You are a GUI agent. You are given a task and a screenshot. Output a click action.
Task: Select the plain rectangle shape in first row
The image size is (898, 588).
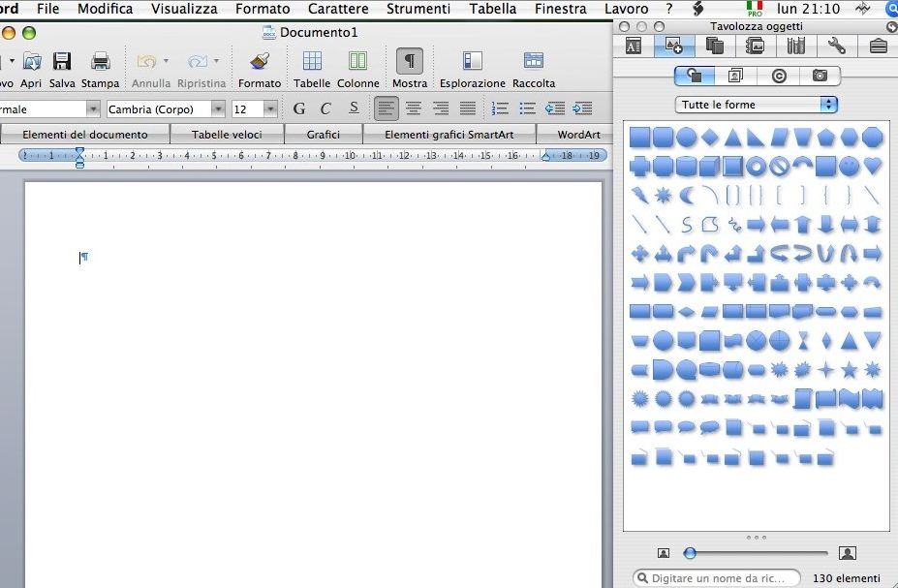click(639, 138)
